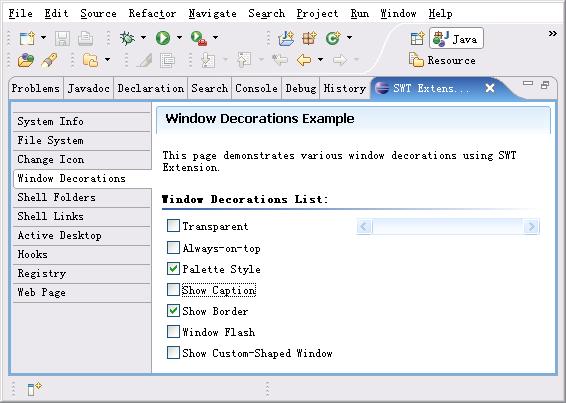Click the transparency slider right arrow
Image resolution: width=566 pixels, height=403 pixels.
point(531,226)
